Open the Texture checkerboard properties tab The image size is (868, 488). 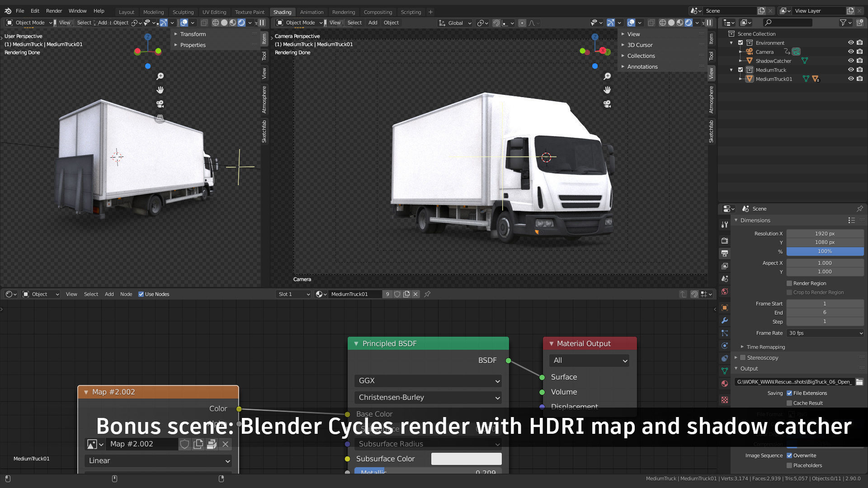[x=725, y=400]
